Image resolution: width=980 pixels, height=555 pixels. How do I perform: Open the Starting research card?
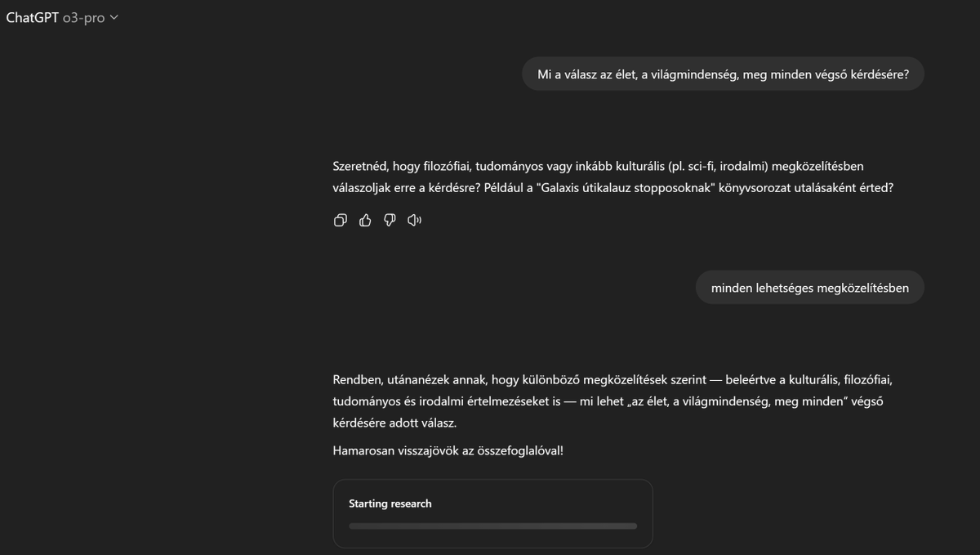pyautogui.click(x=492, y=513)
